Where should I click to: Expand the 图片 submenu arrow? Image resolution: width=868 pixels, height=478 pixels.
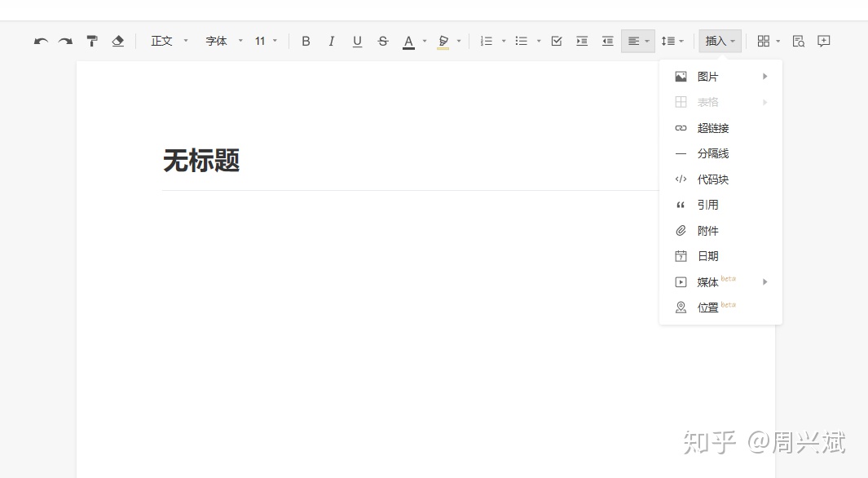765,77
